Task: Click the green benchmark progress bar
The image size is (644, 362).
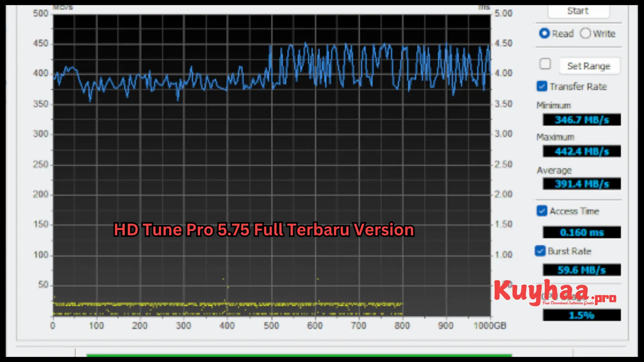Action: point(299,355)
